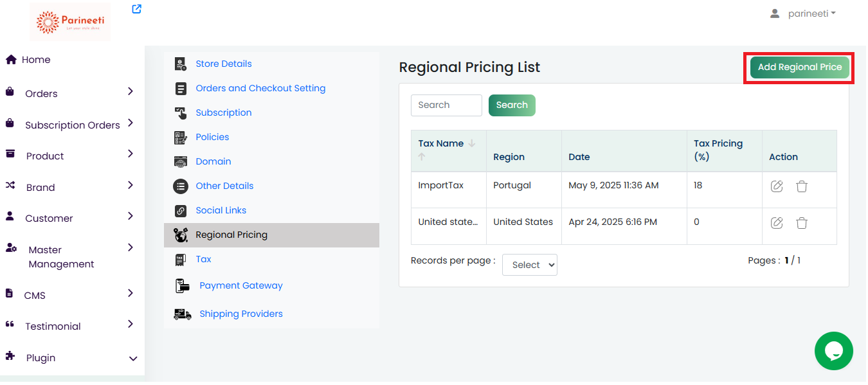868x385 pixels.
Task: Select Regional Pricing settings item
Action: (231, 235)
